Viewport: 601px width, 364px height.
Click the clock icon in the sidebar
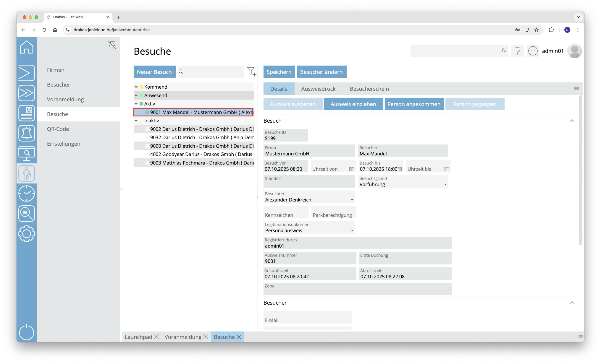(x=27, y=194)
